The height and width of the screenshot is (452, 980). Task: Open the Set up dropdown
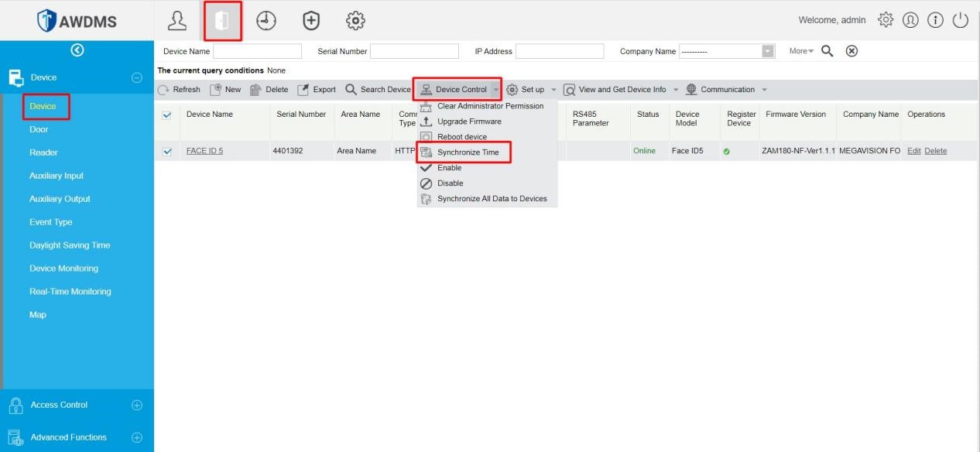click(x=530, y=90)
